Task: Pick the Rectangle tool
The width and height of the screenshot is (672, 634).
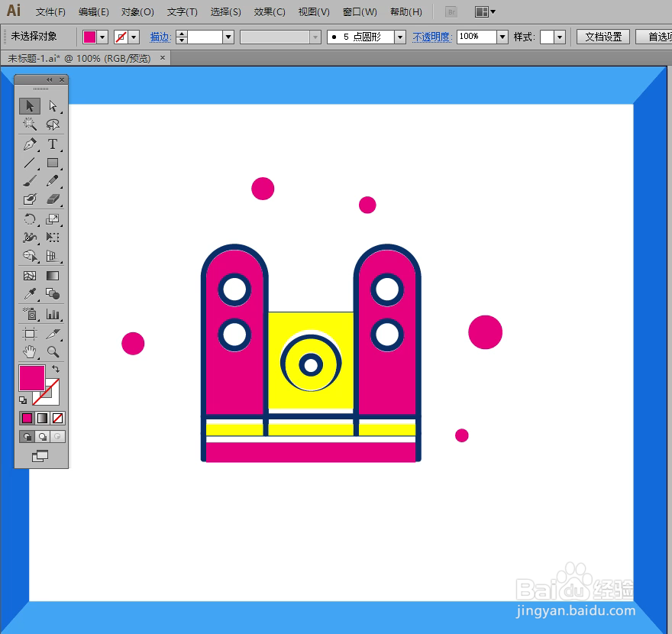Action: 53,163
